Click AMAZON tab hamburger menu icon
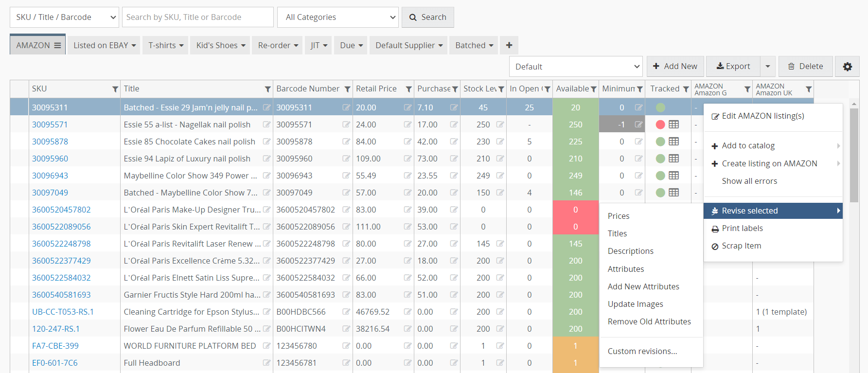The image size is (868, 373). (57, 45)
